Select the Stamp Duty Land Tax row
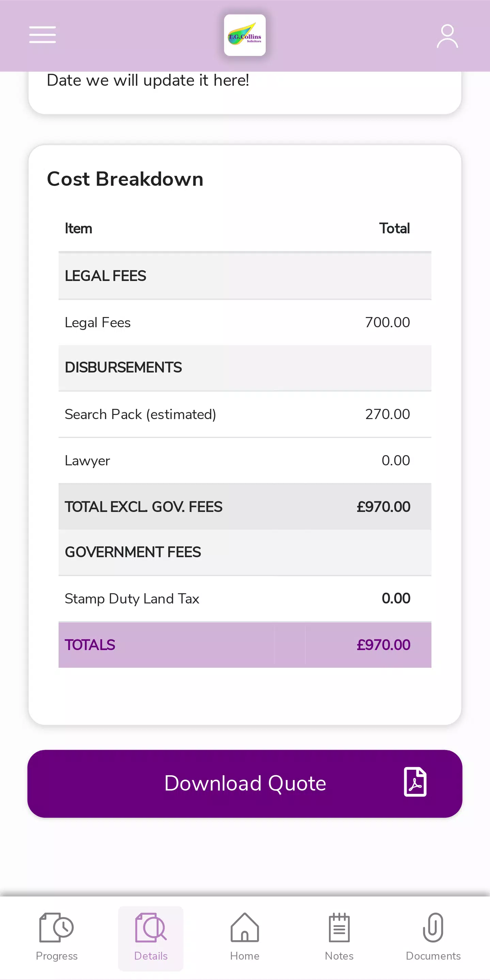 [245, 599]
